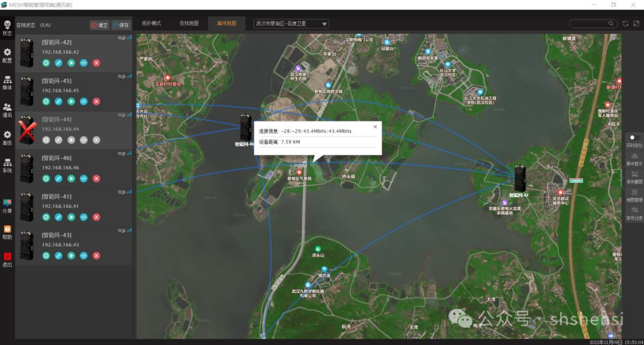Click 居中显示 center display tool
This screenshot has height=345, width=644.
[x=634, y=160]
